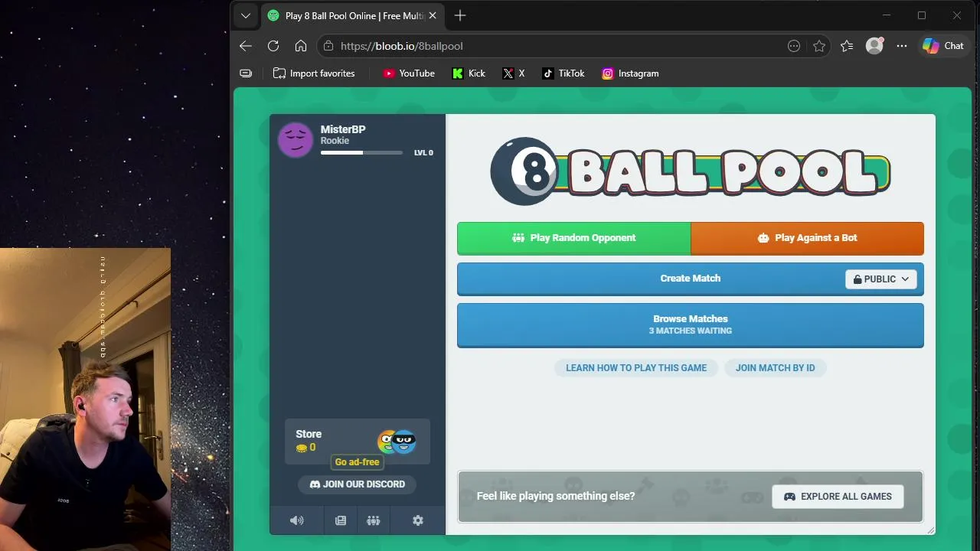980x551 pixels.
Task: Open the friends group icon
Action: click(x=374, y=520)
